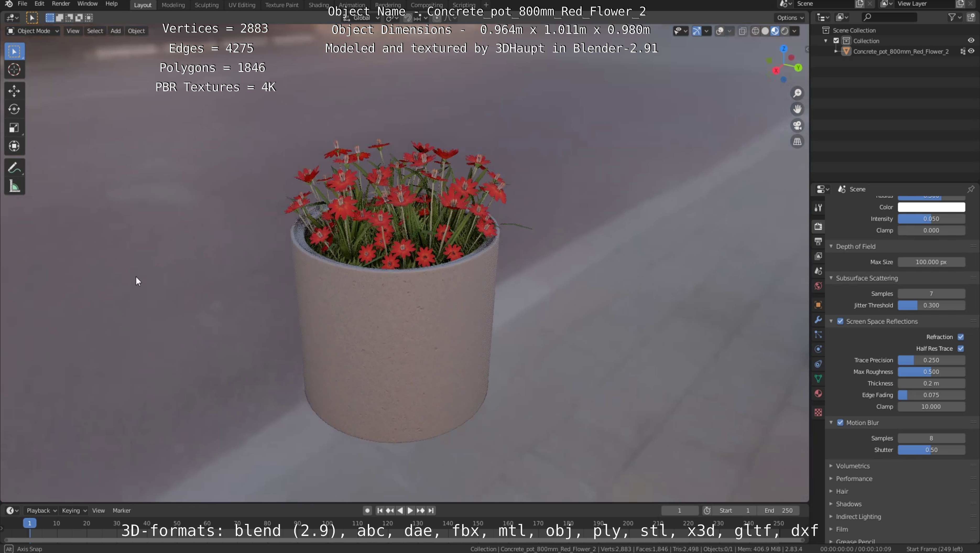Image resolution: width=980 pixels, height=553 pixels.
Task: Toggle use preview range clock icon
Action: click(707, 511)
